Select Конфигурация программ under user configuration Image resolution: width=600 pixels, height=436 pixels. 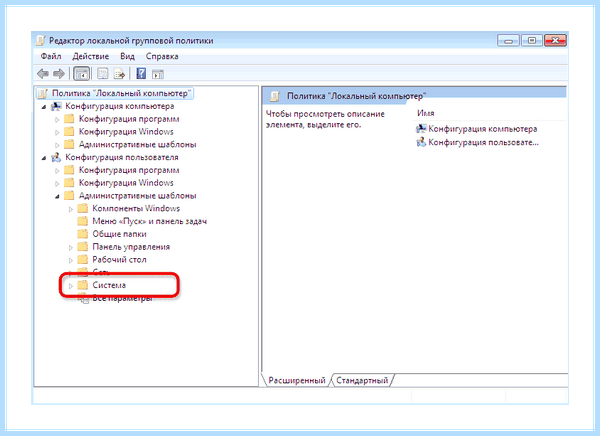point(129,170)
